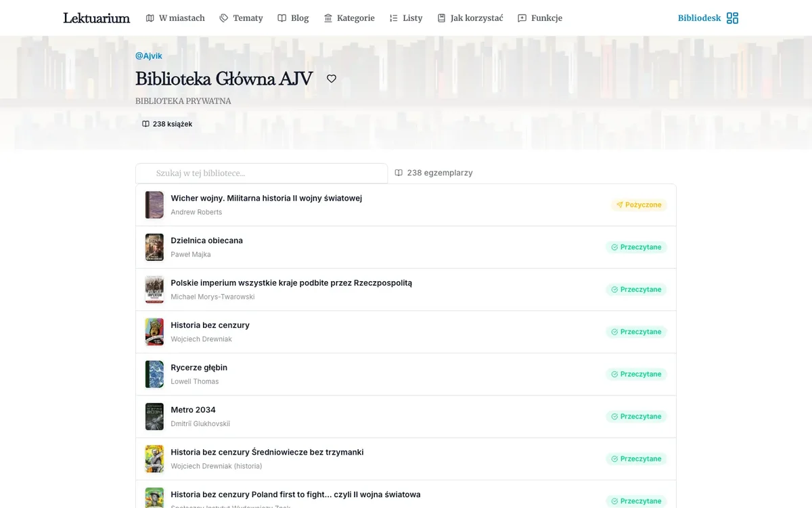
Task: Click the message icon beside Funkcje
Action: click(522, 18)
